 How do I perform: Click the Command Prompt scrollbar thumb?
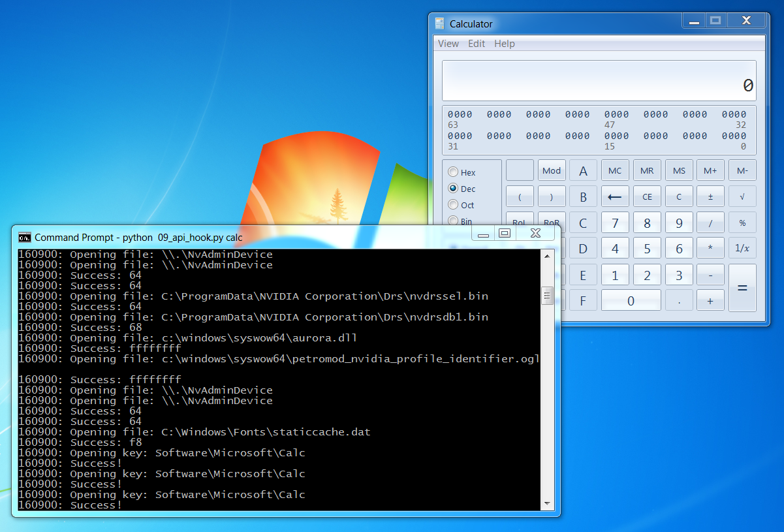tap(548, 296)
